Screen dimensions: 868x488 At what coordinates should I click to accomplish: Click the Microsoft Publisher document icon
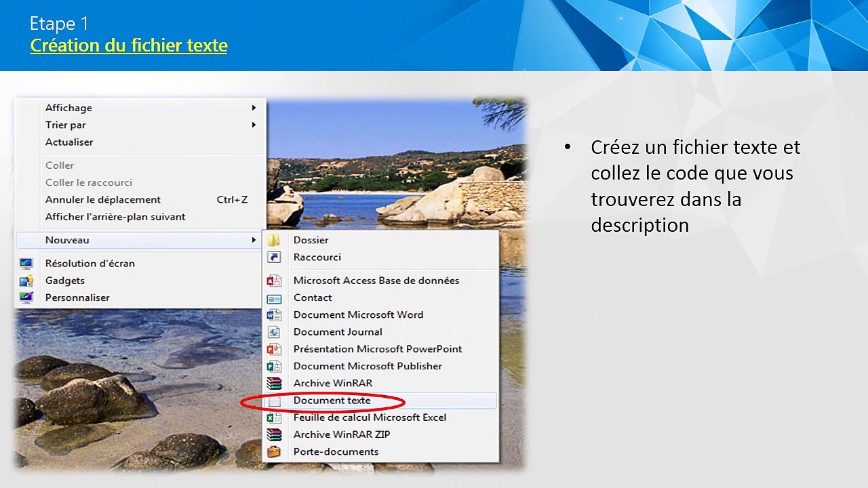pyautogui.click(x=274, y=366)
